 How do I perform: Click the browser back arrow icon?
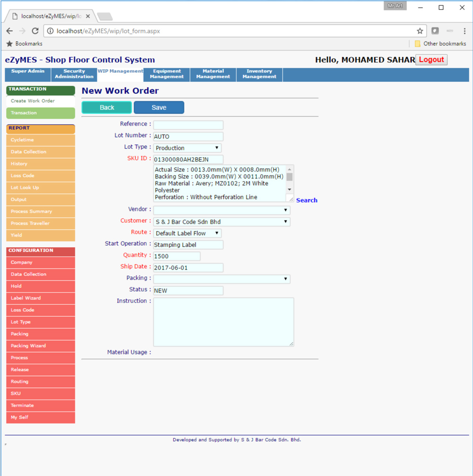point(9,31)
